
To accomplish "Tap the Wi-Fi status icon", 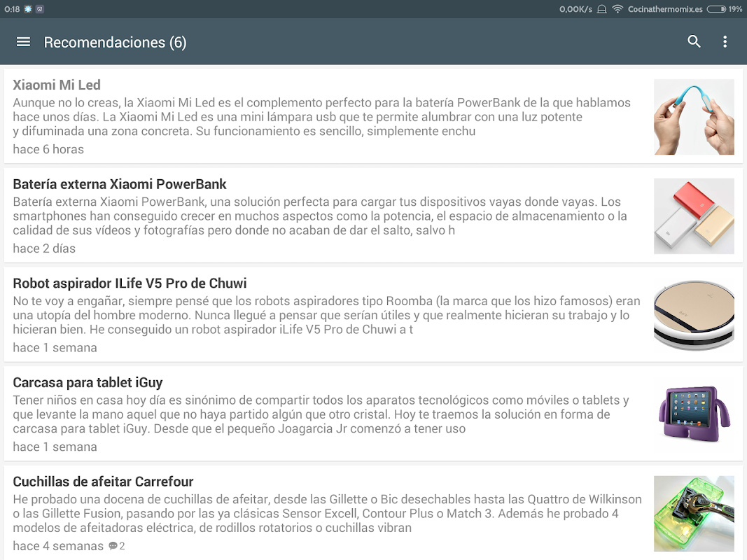I will click(x=617, y=9).
